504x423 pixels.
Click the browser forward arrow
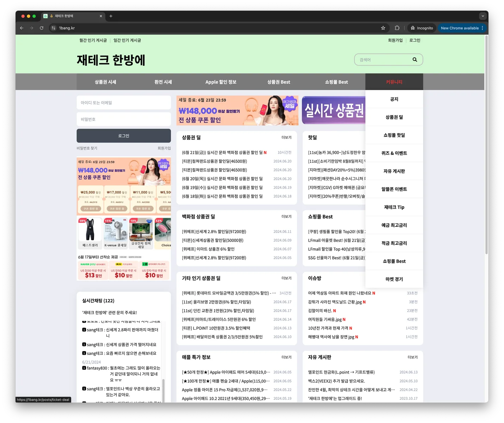tap(32, 28)
